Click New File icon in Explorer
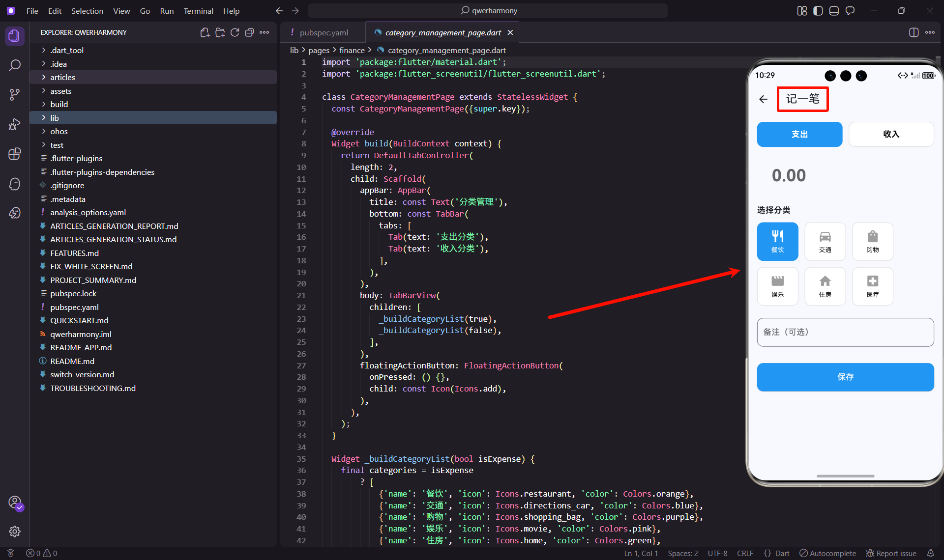 tap(205, 32)
